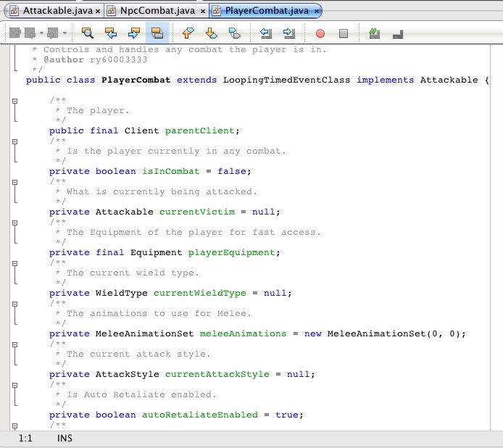Image resolution: width=503 pixels, height=448 pixels.
Task: Go forward with the Forward navigation icon
Action: click(53, 33)
